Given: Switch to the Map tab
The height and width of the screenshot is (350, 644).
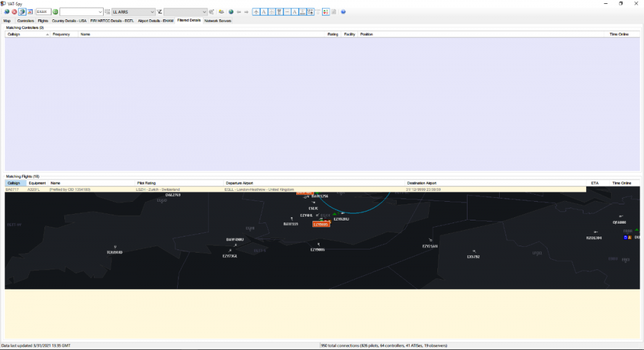Looking at the screenshot, I should click(x=7, y=21).
